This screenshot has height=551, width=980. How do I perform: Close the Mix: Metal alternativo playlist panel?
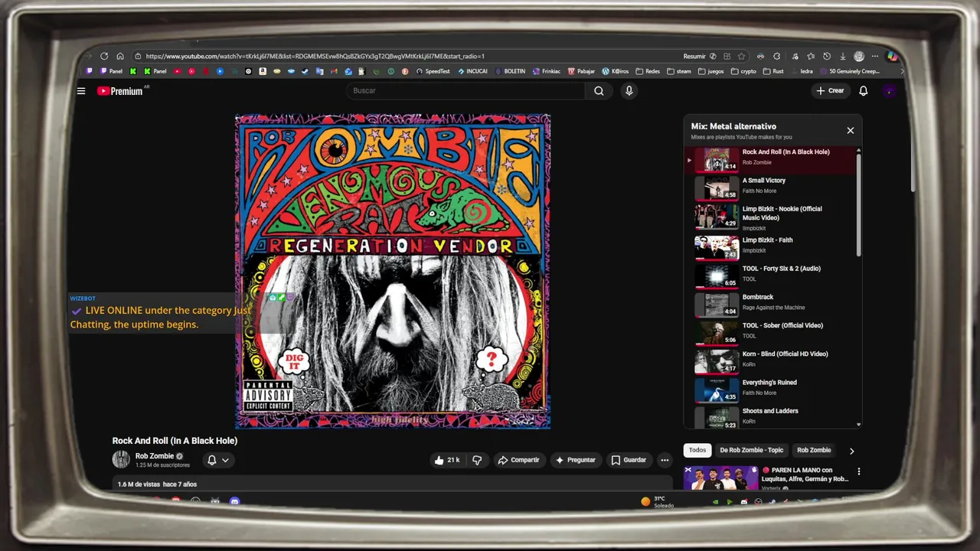[850, 131]
